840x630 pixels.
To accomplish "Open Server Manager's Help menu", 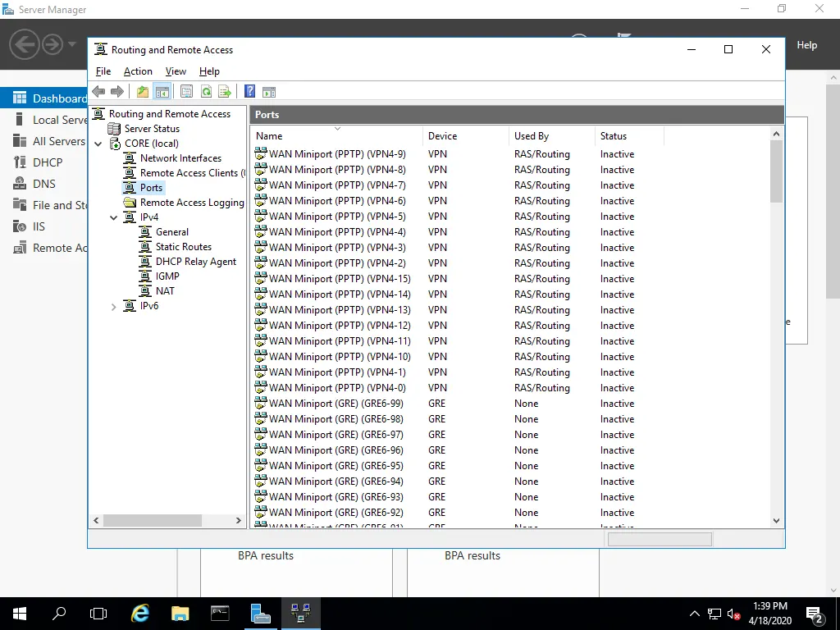I will pyautogui.click(x=807, y=45).
